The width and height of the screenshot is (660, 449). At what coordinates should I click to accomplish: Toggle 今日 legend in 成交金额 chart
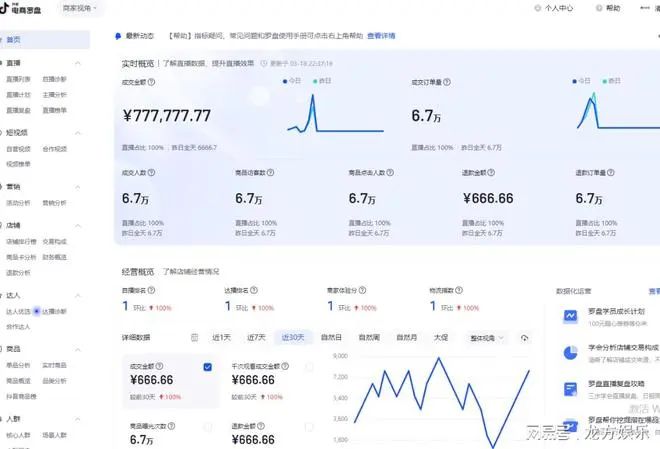292,81
